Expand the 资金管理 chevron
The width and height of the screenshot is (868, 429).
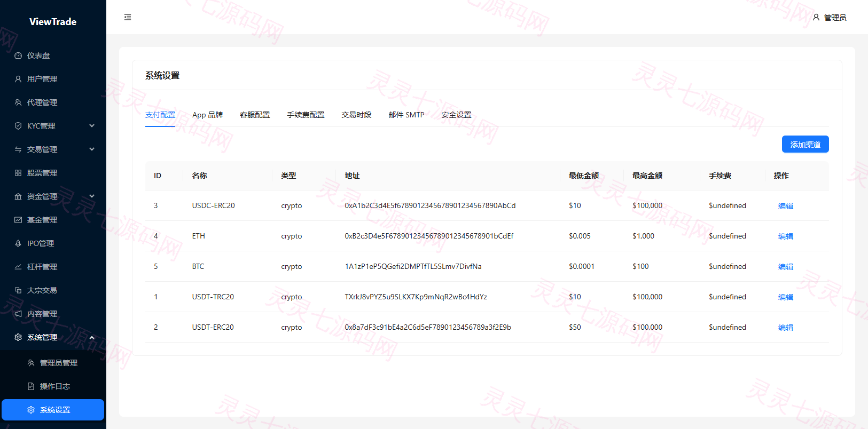(x=92, y=196)
